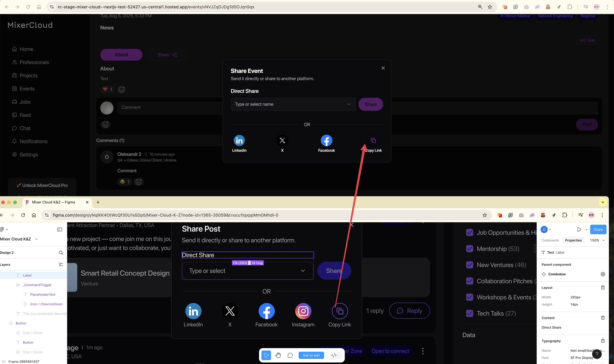Add emoji reaction under the About text
The height and width of the screenshot is (364, 614).
(122, 90)
